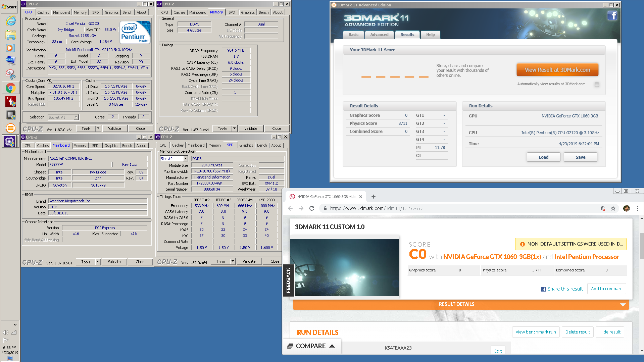Click View Result at 3DMark.com button
Viewport: 644px width, 362px height.
pos(557,70)
